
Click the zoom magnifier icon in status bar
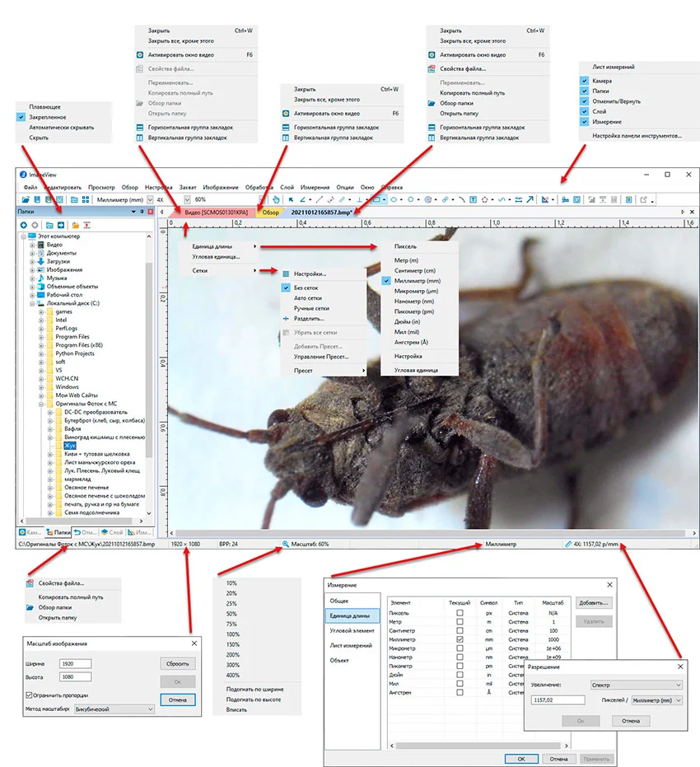click(286, 544)
